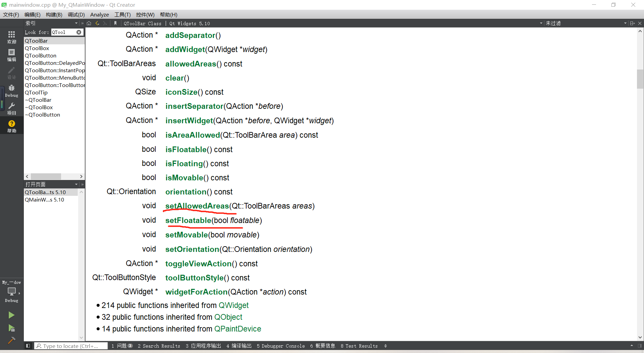Image resolution: width=644 pixels, height=353 pixels.
Task: Switch to Edit (编辑) mode
Action: click(12, 55)
